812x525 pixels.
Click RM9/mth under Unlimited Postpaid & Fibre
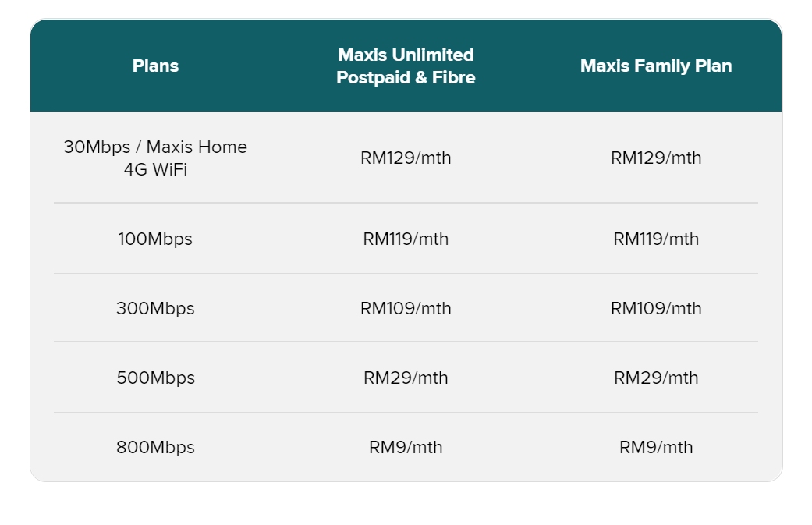[406, 447]
